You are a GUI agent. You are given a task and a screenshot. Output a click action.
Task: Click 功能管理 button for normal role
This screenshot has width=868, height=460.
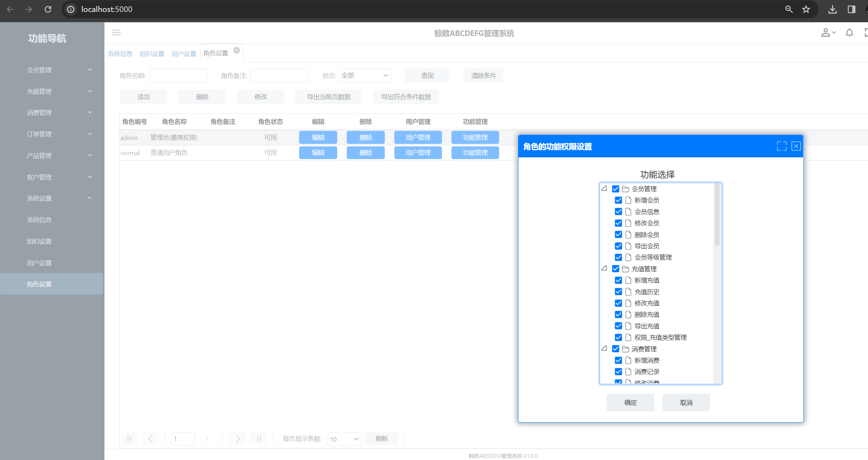[x=475, y=153]
